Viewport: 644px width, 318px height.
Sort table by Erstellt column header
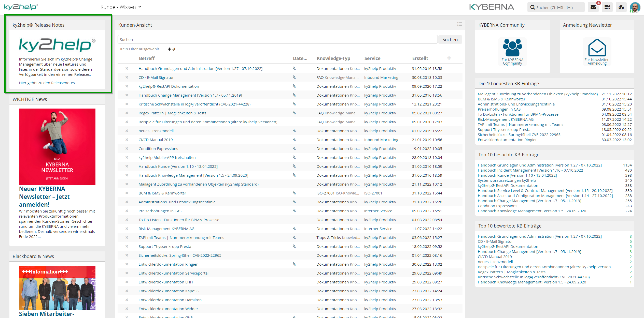(420, 58)
